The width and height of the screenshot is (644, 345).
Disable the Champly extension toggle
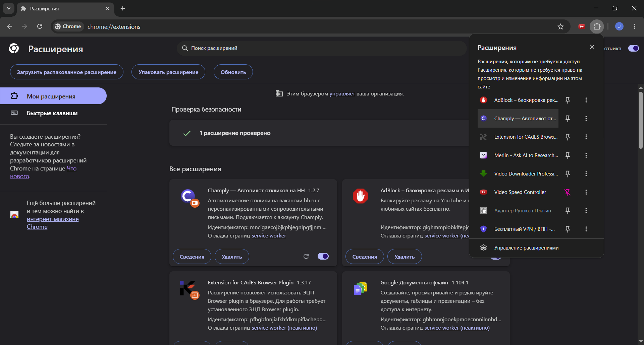point(323,256)
